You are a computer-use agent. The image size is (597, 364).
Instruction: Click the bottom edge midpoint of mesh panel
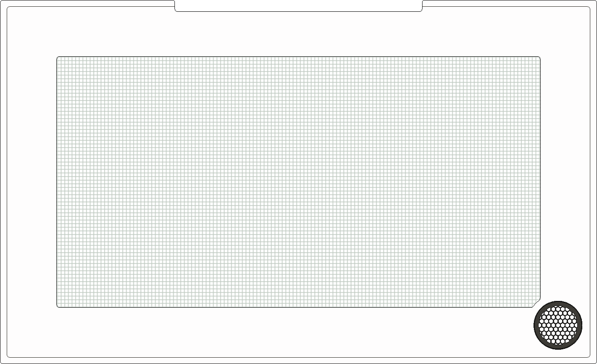coord(298,307)
